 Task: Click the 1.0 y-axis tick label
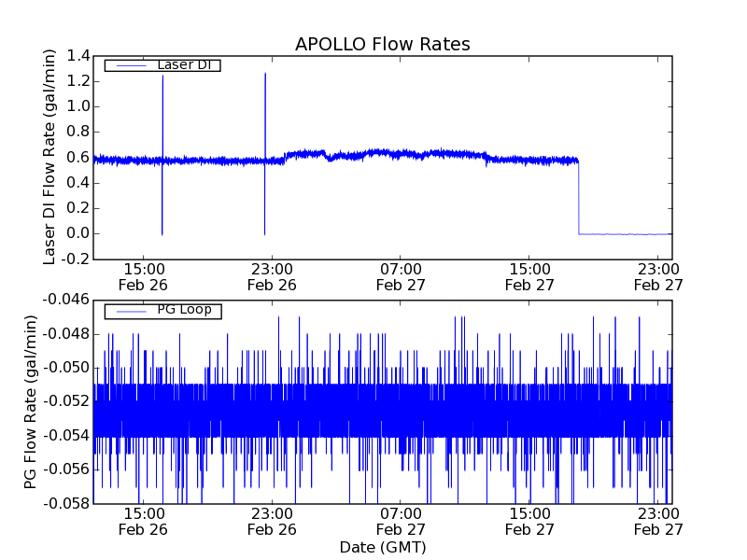coord(78,106)
